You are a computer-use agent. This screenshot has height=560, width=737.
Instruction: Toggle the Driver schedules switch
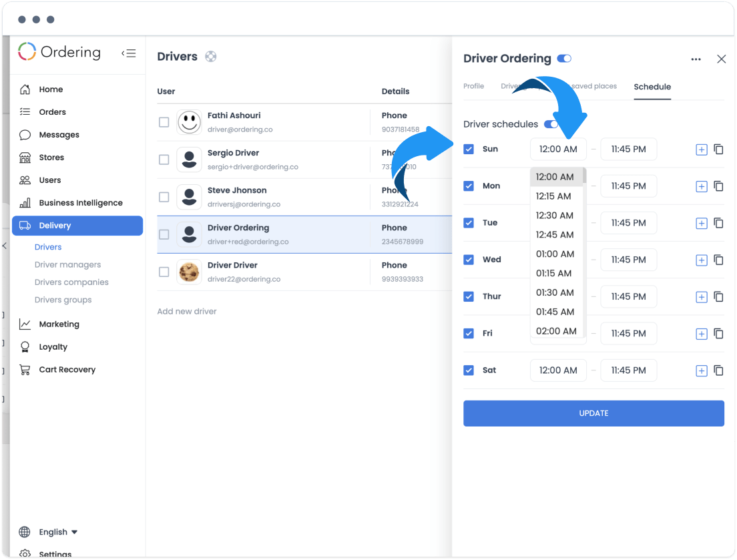pos(551,125)
